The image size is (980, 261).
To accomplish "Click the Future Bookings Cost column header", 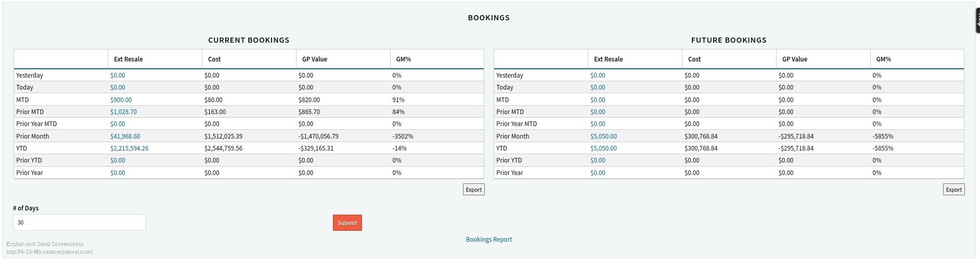I will [694, 59].
